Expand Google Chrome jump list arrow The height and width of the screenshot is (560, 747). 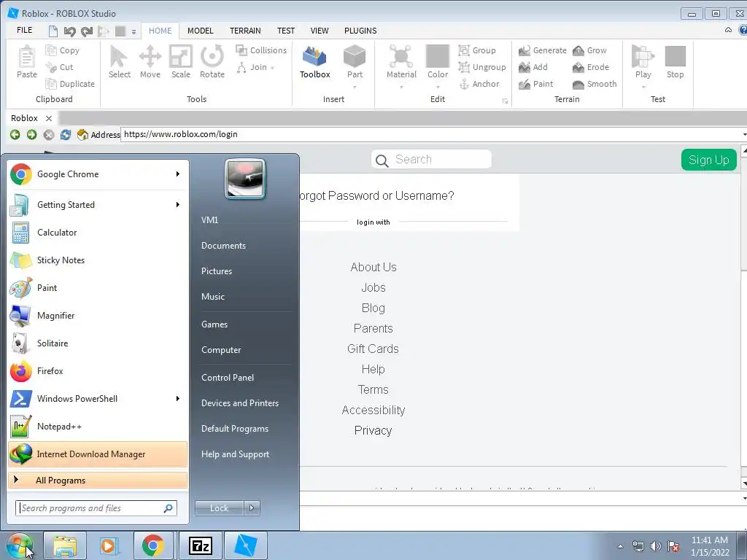178,174
